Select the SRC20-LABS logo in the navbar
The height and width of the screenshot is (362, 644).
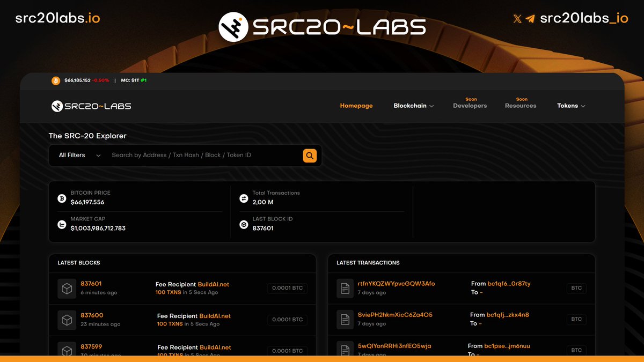(x=91, y=106)
